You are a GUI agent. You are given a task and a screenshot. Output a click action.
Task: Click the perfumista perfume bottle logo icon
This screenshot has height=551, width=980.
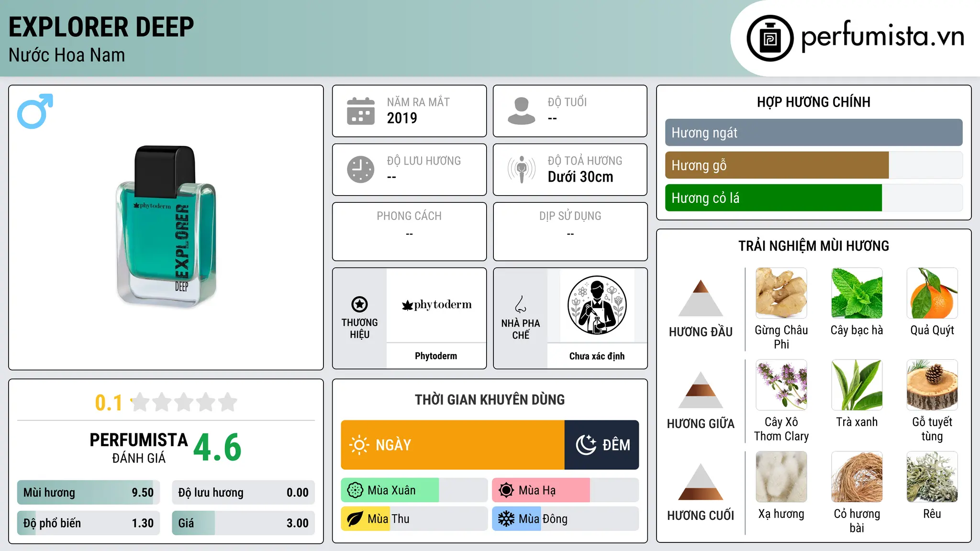tap(770, 38)
